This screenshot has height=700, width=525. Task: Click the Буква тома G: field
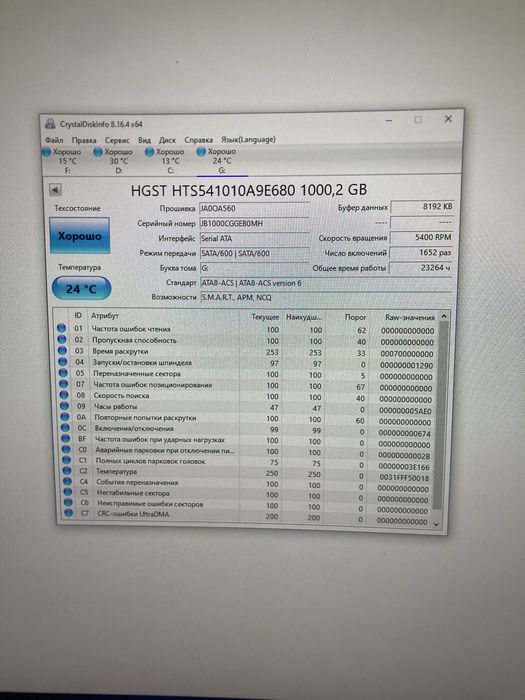pyautogui.click(x=254, y=268)
